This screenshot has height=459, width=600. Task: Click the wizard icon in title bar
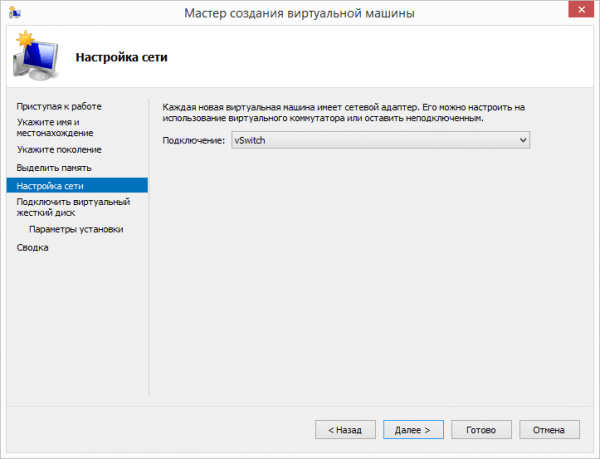click(x=15, y=12)
